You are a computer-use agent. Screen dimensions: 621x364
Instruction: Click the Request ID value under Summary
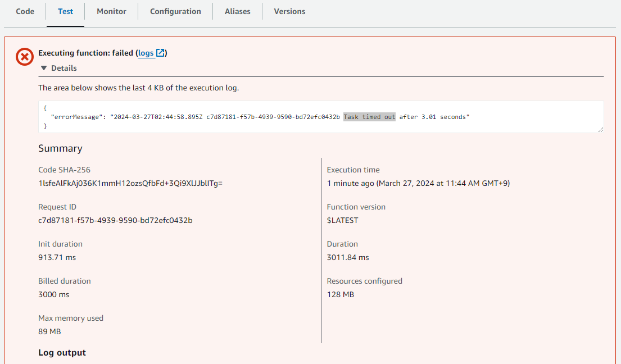point(115,220)
